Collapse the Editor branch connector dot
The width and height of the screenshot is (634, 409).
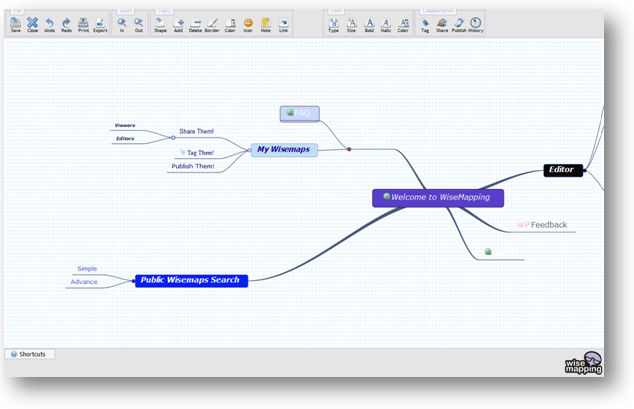[x=585, y=171]
